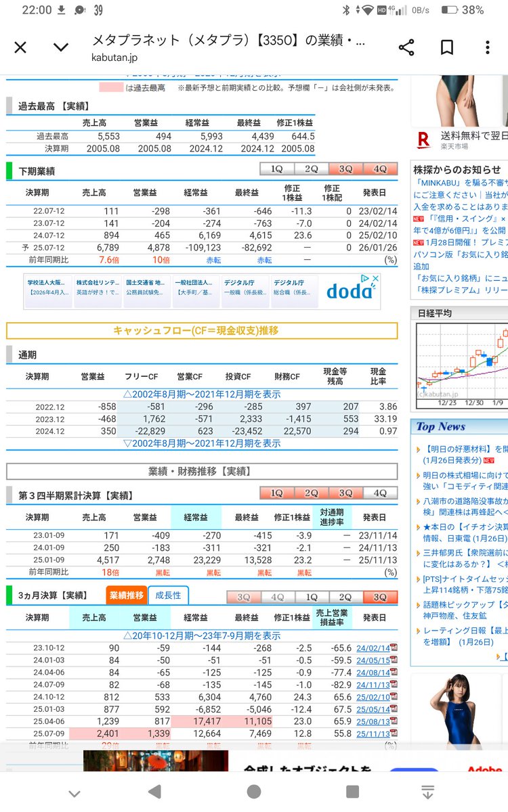Tap the 楽天市場 free shipping ad

(x=473, y=140)
